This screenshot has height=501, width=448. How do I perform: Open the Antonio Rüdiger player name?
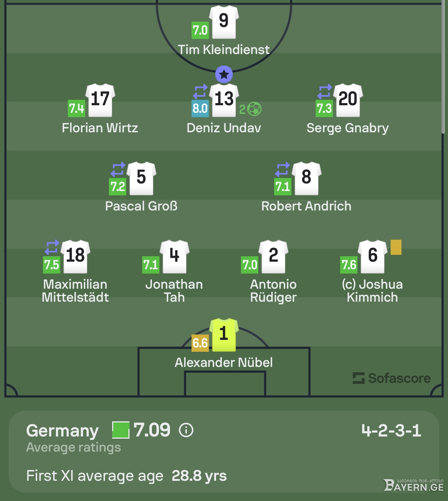(273, 291)
